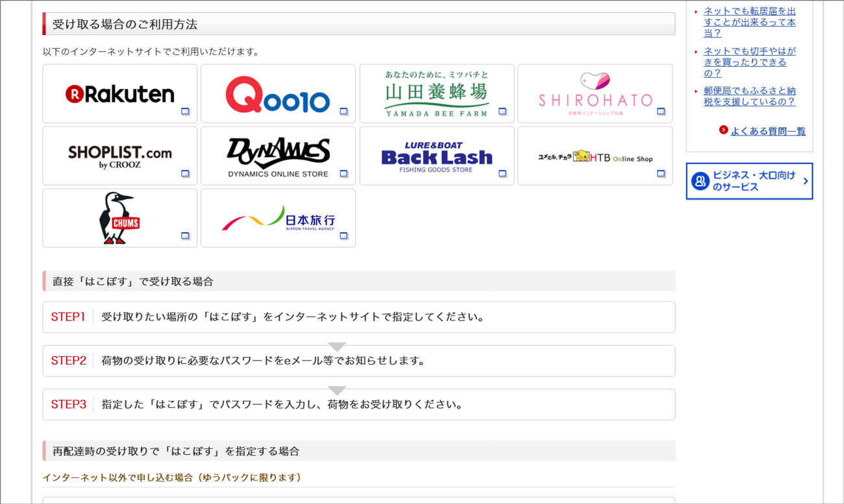Open ビジネス・大口向けのサービス button
The image size is (844, 504).
coord(749,181)
